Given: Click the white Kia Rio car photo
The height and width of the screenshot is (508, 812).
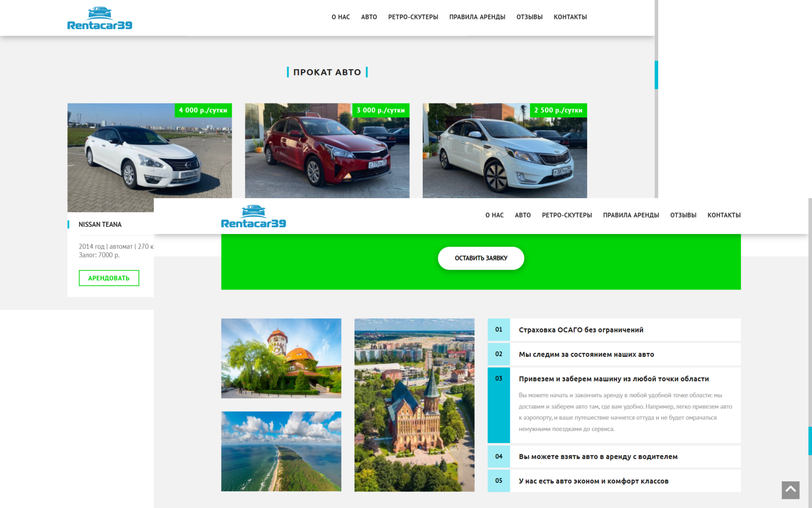Looking at the screenshot, I should point(504,150).
